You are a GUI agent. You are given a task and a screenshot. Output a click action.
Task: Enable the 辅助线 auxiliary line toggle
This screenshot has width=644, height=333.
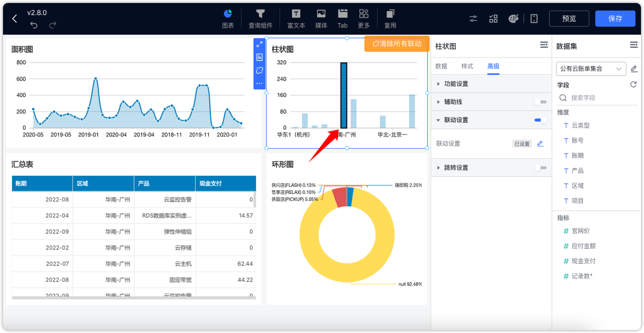point(541,102)
